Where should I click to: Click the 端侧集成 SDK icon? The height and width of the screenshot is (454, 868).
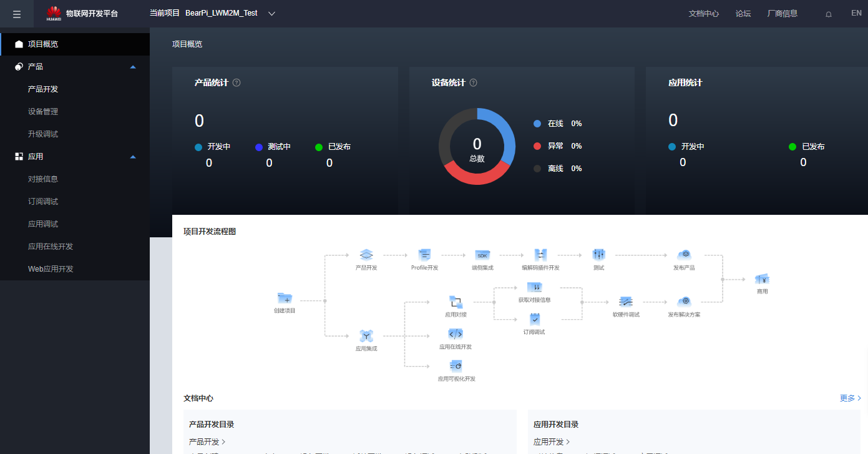click(482, 255)
